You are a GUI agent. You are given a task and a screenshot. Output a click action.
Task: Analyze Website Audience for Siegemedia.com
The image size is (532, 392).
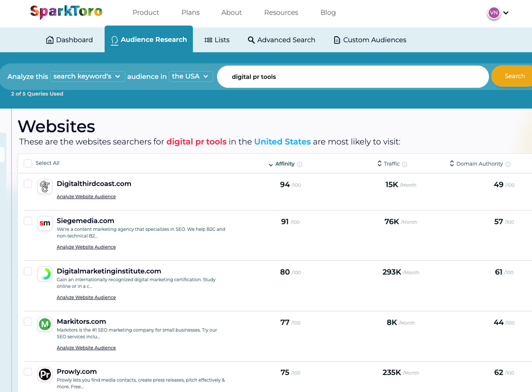pos(86,247)
